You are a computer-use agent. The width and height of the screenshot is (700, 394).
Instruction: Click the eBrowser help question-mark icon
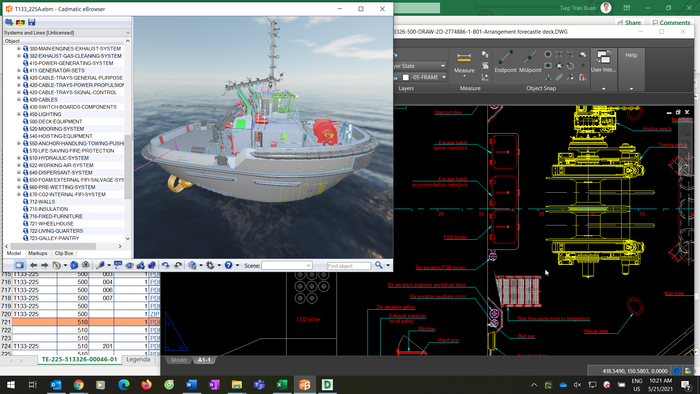[x=228, y=265]
